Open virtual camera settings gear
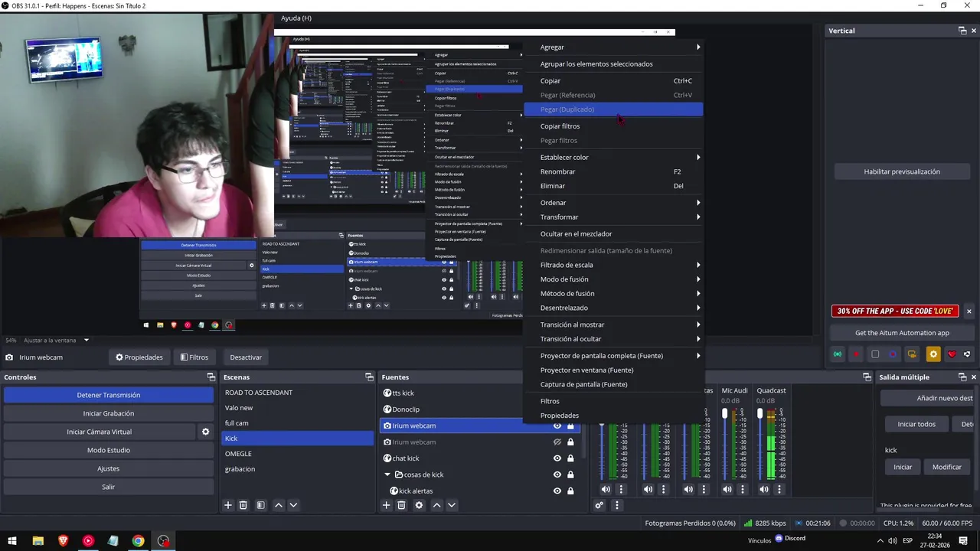Viewport: 980px width, 551px height. coord(205,432)
